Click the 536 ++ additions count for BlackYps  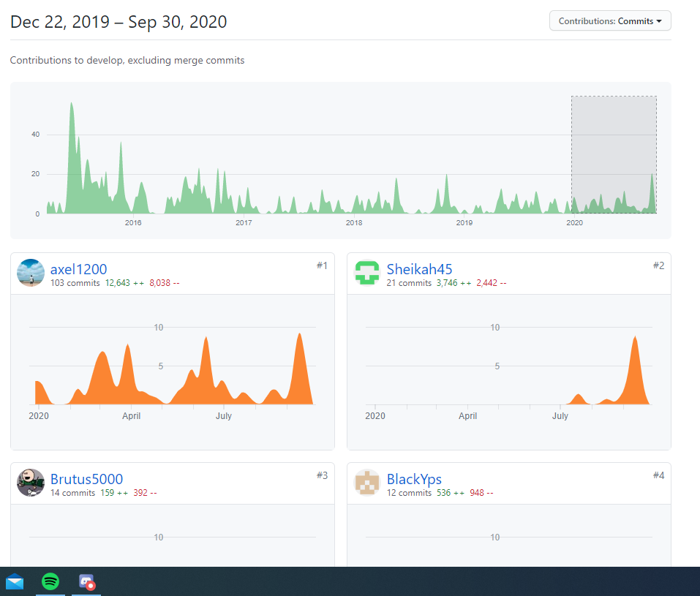click(x=451, y=493)
